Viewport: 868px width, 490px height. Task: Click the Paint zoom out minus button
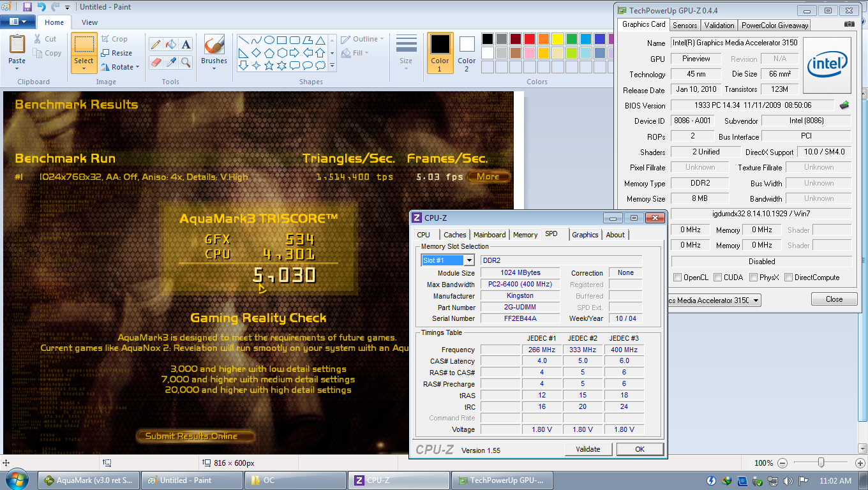pyautogui.click(x=782, y=463)
